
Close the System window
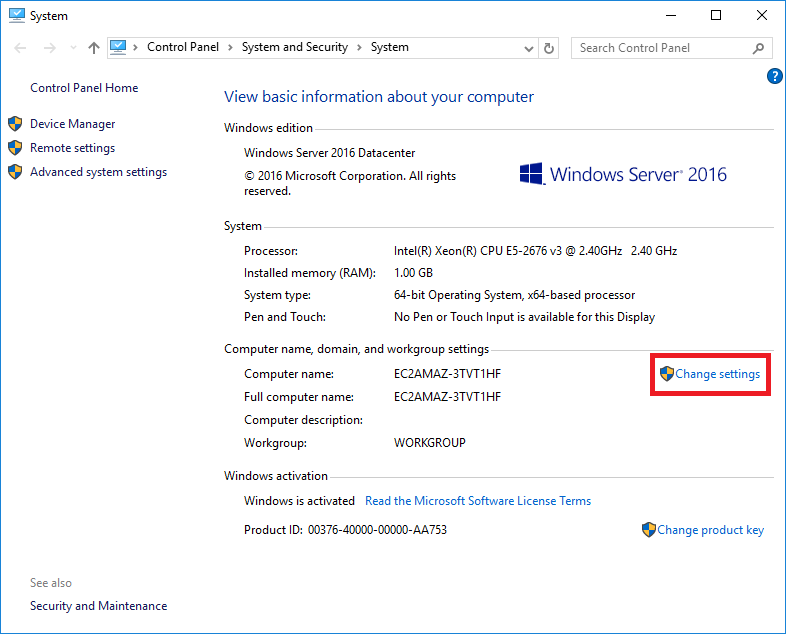(x=762, y=16)
